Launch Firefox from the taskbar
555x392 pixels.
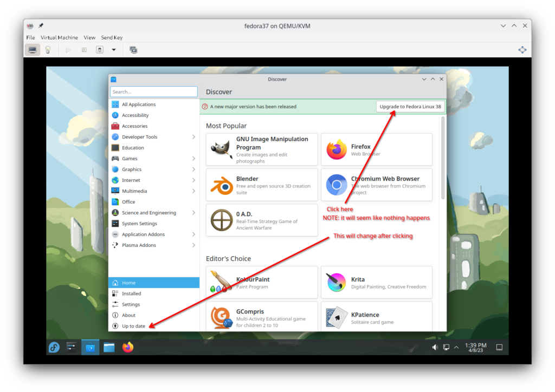[x=128, y=348]
